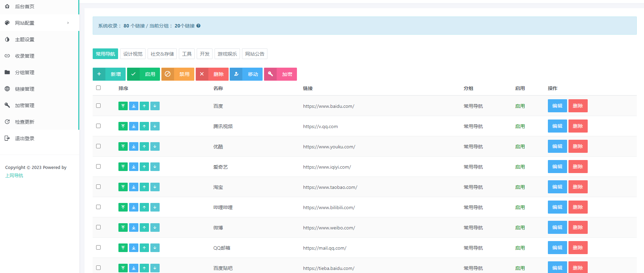The height and width of the screenshot is (273, 644).
Task: Move QQ邮箱 row to top
Action: click(x=123, y=248)
